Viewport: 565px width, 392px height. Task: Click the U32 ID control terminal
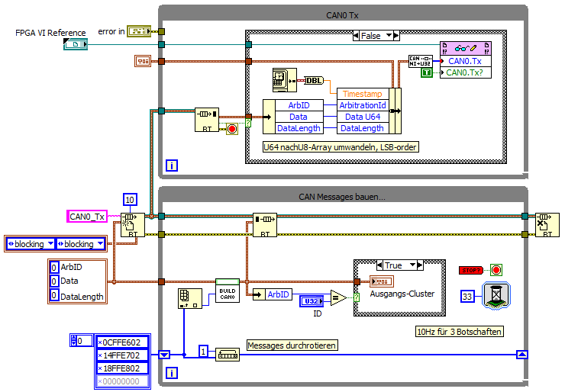pyautogui.click(x=311, y=301)
